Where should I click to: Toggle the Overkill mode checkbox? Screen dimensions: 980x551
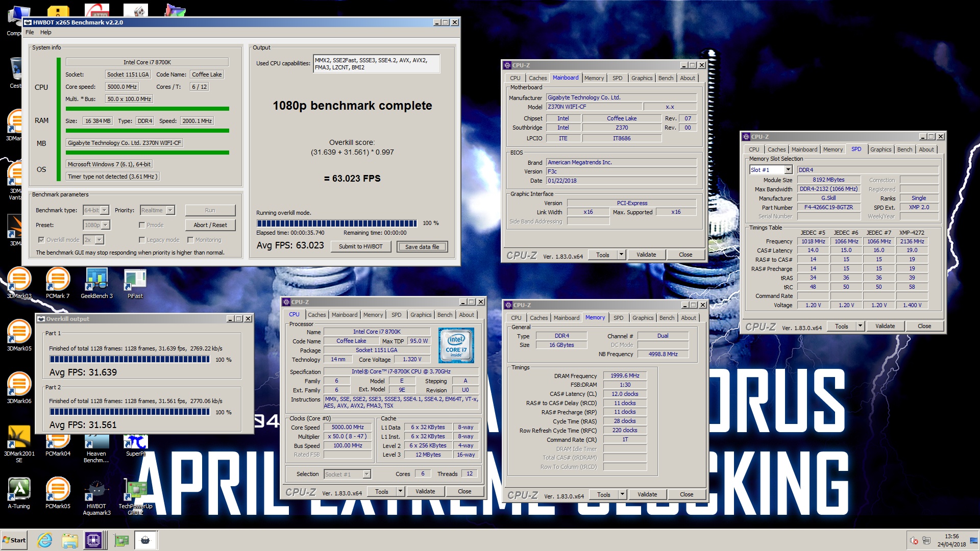click(41, 240)
